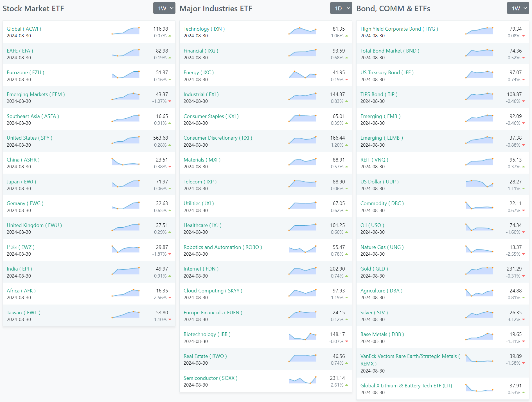Open VanEck Vectors Rare Earth/Strategic Metals link
Viewport: 532px width, 402px height.
point(410,360)
